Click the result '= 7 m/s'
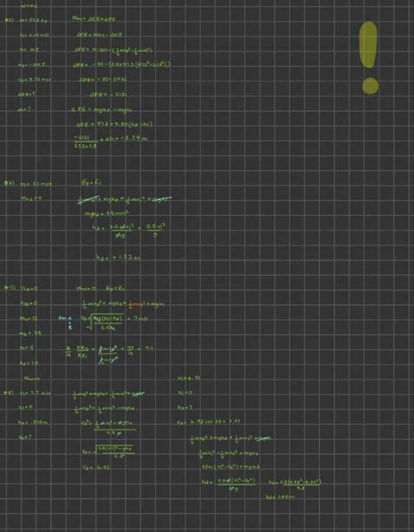The image size is (414, 532). click(x=138, y=318)
